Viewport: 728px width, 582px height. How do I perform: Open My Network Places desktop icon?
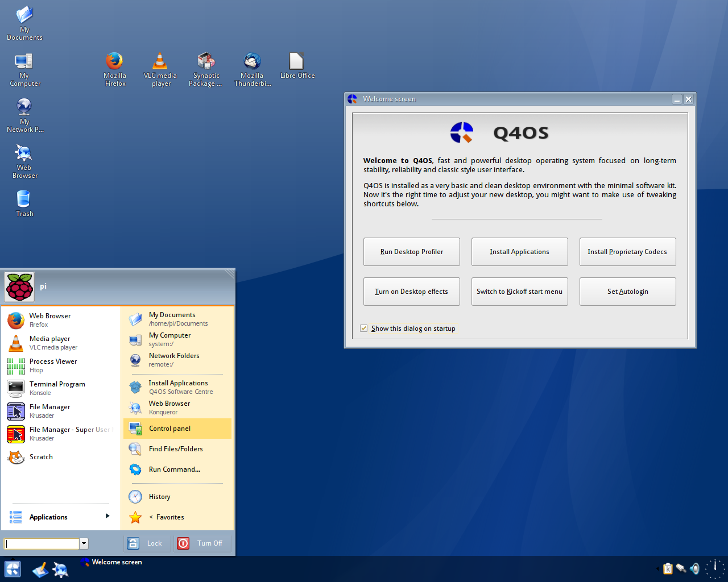tap(24, 115)
